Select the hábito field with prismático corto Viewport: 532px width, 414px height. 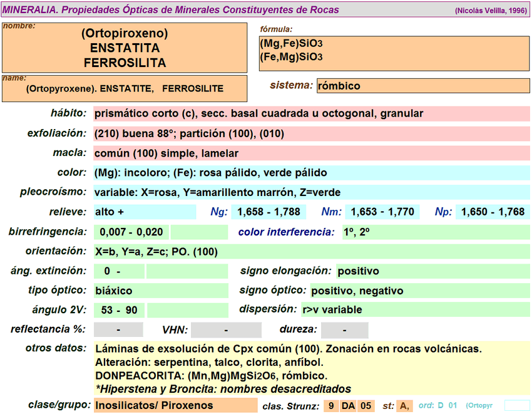pos(311,113)
